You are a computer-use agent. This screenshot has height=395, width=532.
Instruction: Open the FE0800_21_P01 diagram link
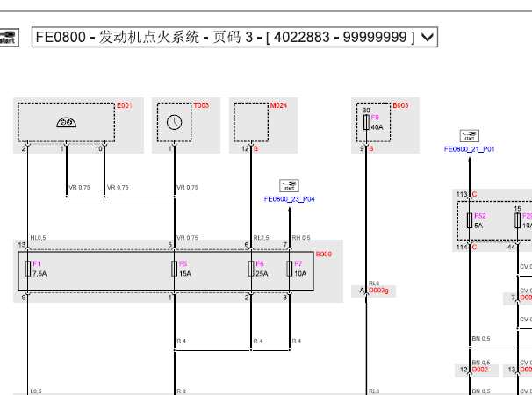point(470,149)
